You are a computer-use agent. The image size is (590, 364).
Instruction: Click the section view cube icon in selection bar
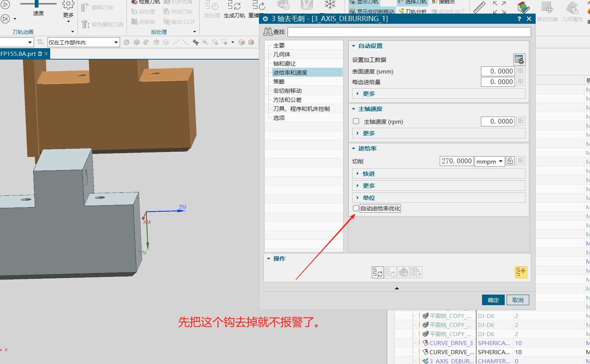251,42
